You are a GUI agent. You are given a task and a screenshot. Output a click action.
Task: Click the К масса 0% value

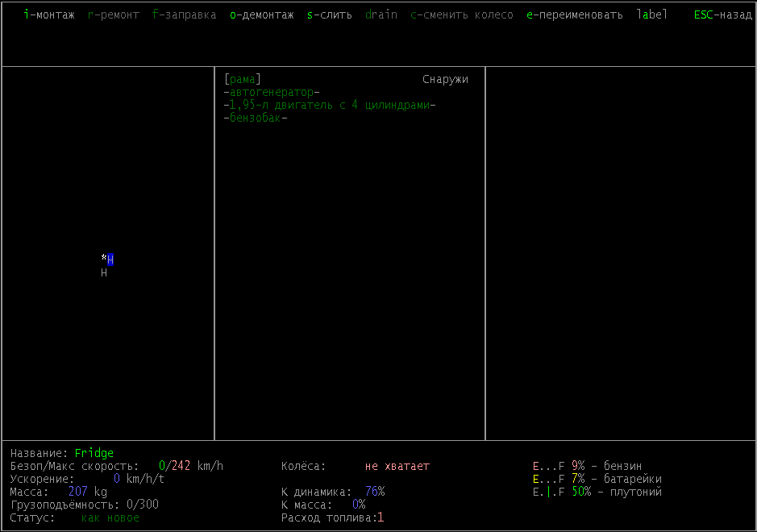[359, 505]
